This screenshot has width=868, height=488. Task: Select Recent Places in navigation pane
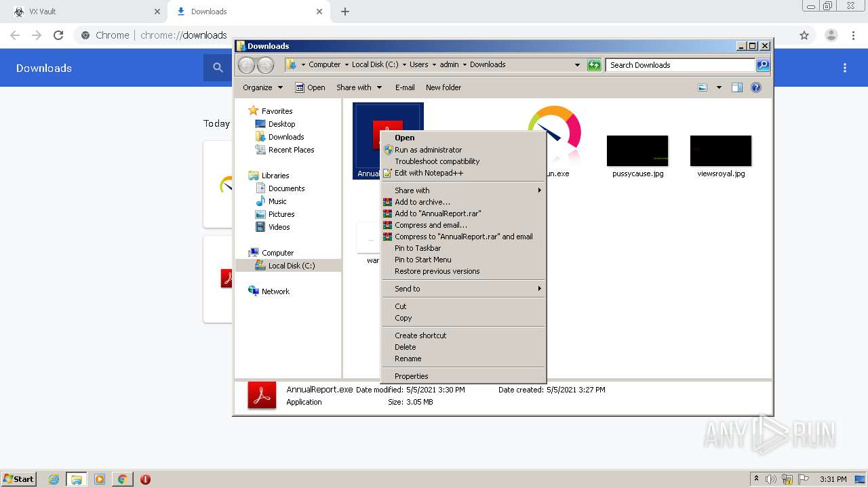click(285, 150)
